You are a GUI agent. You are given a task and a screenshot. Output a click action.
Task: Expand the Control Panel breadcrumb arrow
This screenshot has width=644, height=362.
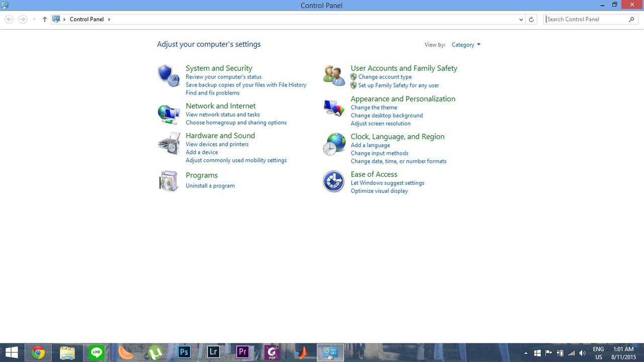tap(109, 19)
